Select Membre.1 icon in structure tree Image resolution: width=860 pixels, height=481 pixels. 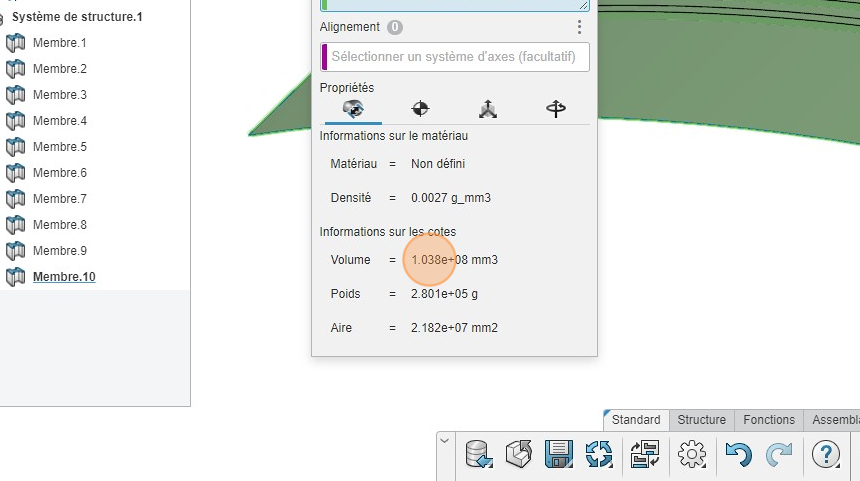[x=15, y=43]
